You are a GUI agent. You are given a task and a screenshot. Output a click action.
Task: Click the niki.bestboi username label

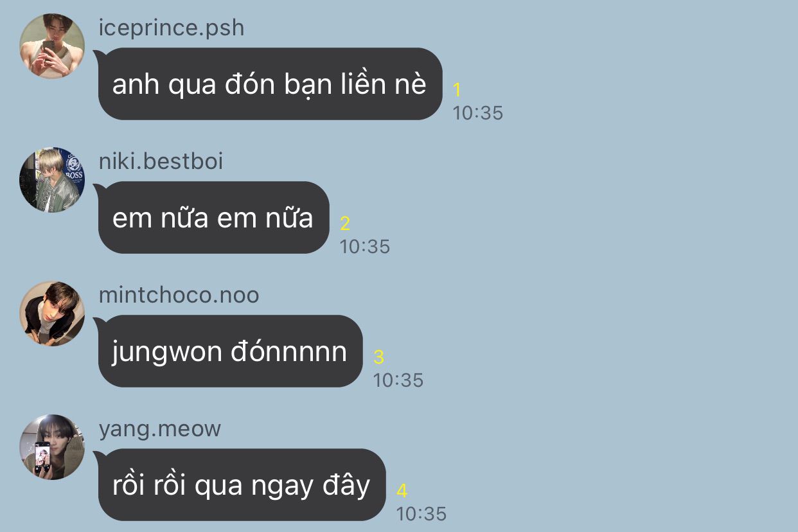click(x=161, y=161)
